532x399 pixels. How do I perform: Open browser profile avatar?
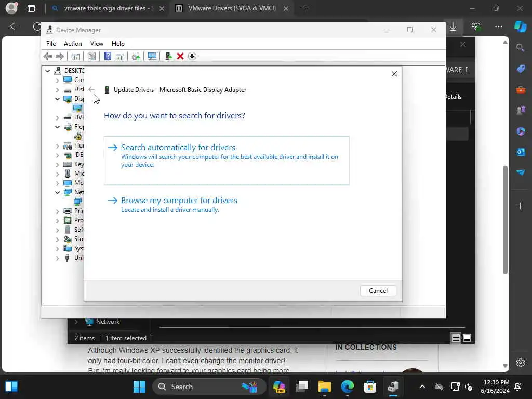click(11, 8)
